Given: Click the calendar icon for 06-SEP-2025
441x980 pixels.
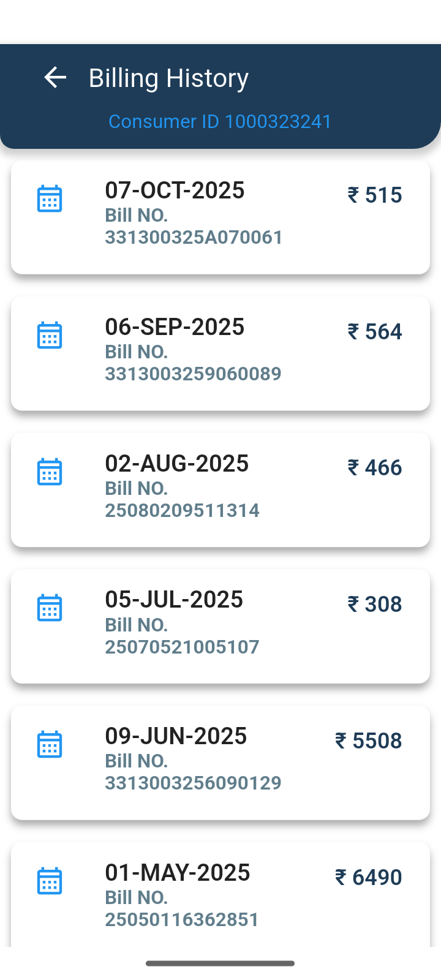Looking at the screenshot, I should pos(50,336).
